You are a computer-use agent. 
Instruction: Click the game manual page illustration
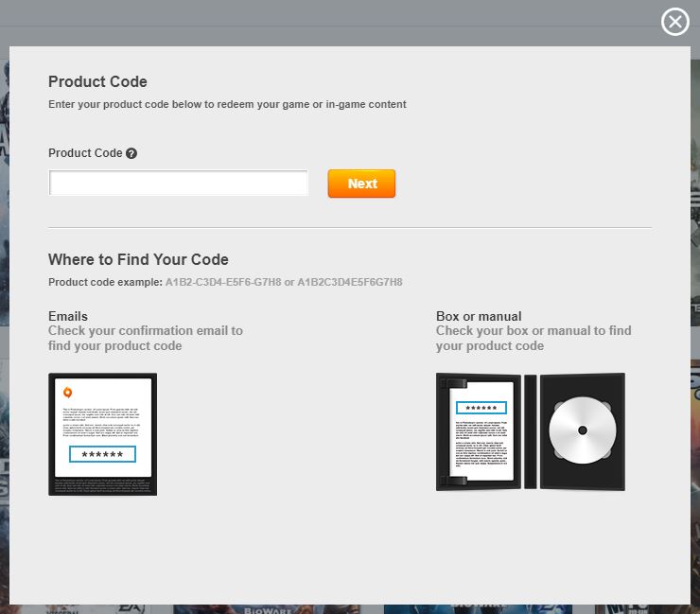pos(481,431)
